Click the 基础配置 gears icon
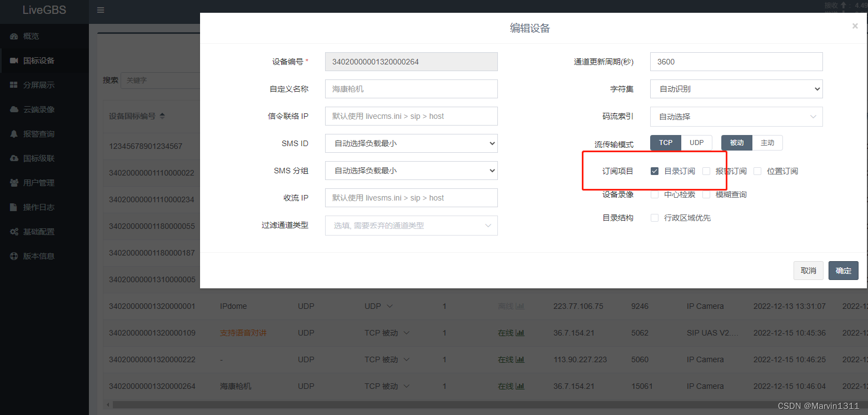Screen dimensions: 868x415 click(14, 232)
